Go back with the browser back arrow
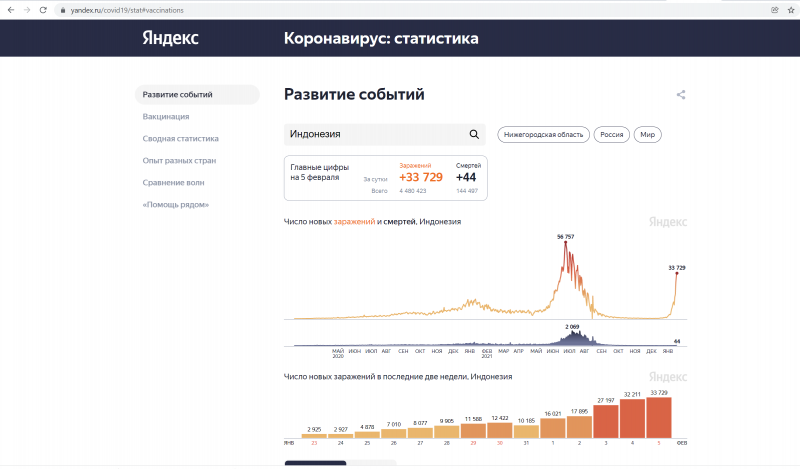The width and height of the screenshot is (800, 469). (x=11, y=10)
